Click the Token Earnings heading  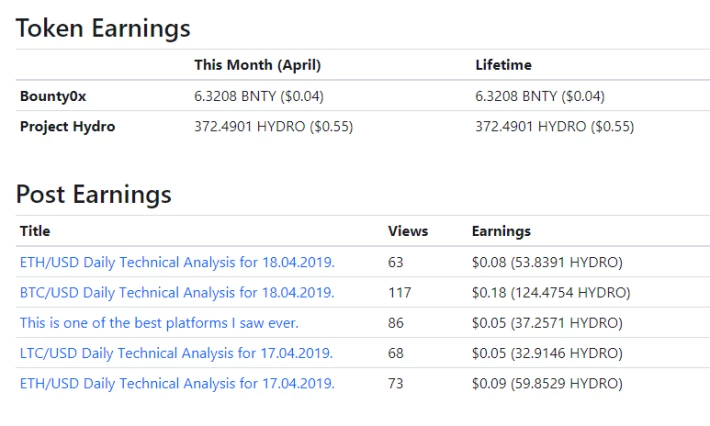[x=103, y=29]
